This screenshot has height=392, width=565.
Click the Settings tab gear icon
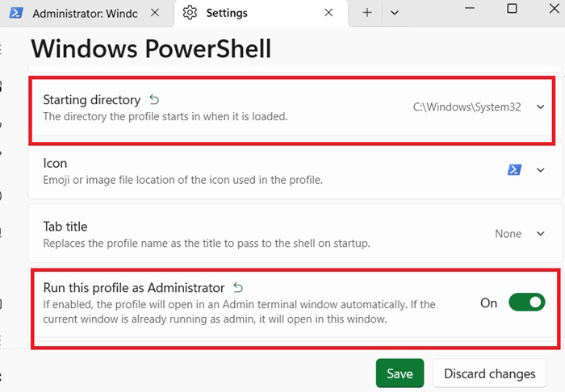tap(190, 13)
